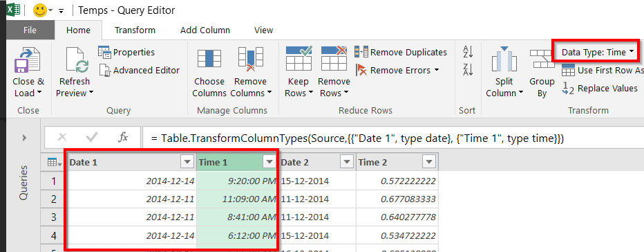Click Replace Values
This screenshot has height=252, width=644.
coord(600,88)
